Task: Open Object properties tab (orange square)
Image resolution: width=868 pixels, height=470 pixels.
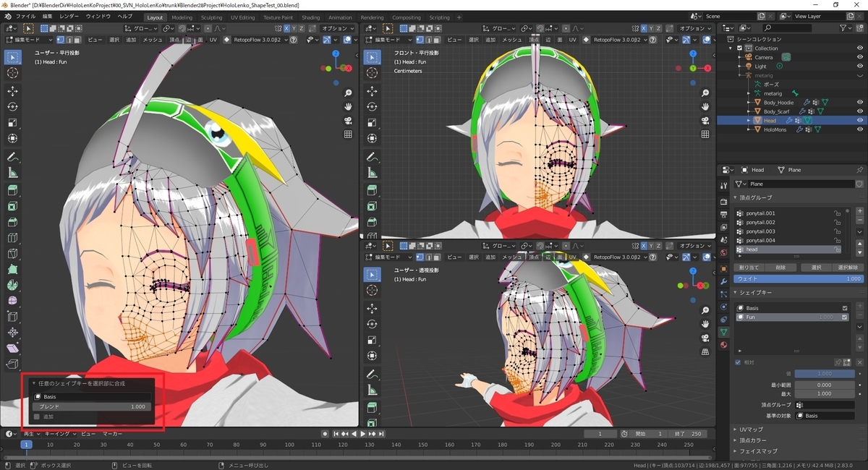Action: tap(723, 268)
